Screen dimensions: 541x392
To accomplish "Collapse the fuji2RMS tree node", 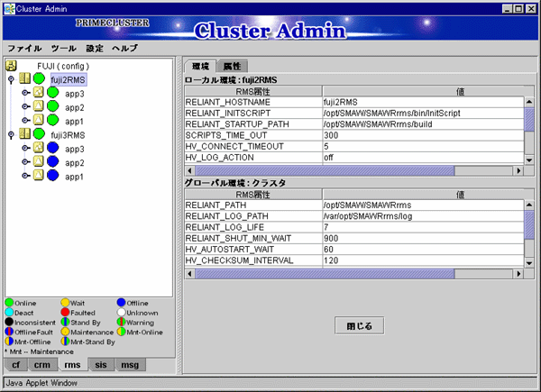I will [11, 79].
